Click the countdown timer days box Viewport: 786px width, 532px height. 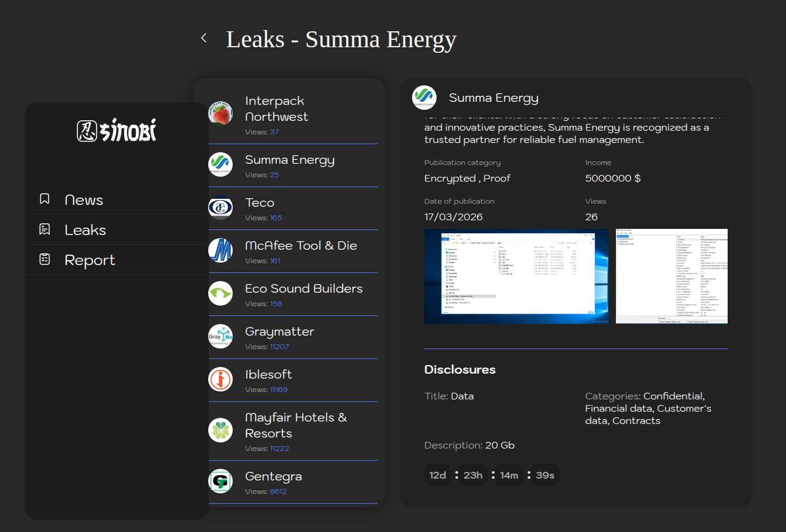(x=437, y=475)
